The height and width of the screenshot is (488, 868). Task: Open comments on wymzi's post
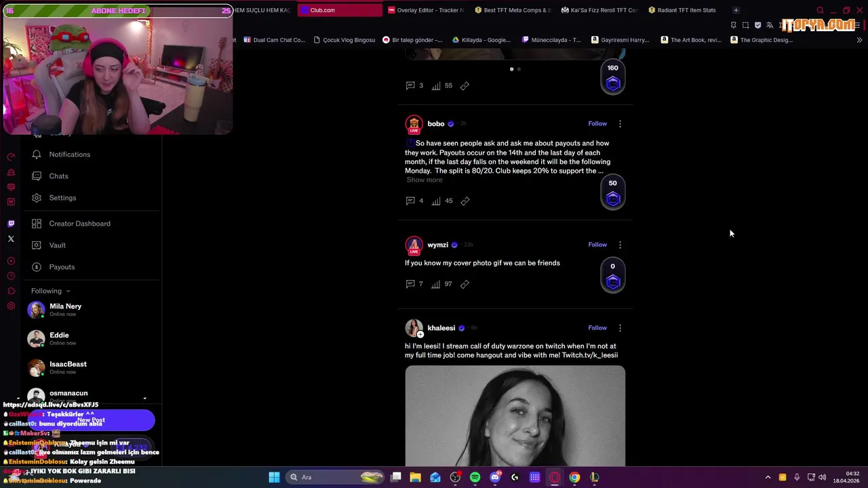[x=410, y=284]
